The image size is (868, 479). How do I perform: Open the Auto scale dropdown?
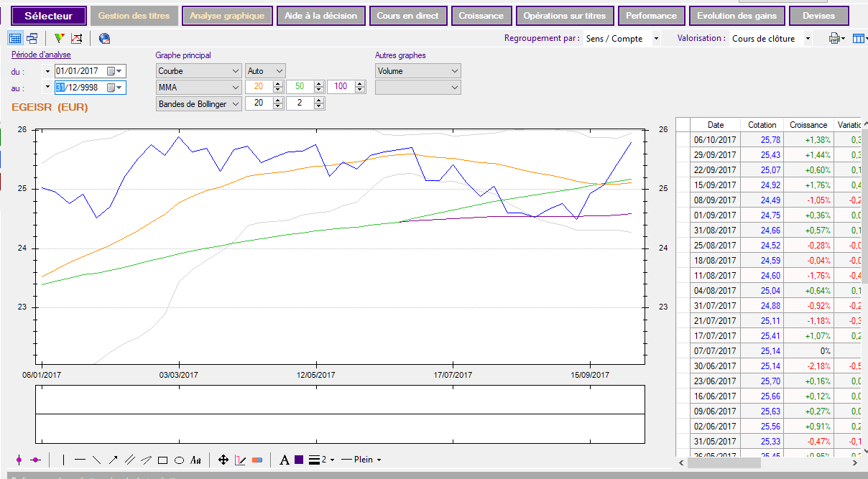265,71
